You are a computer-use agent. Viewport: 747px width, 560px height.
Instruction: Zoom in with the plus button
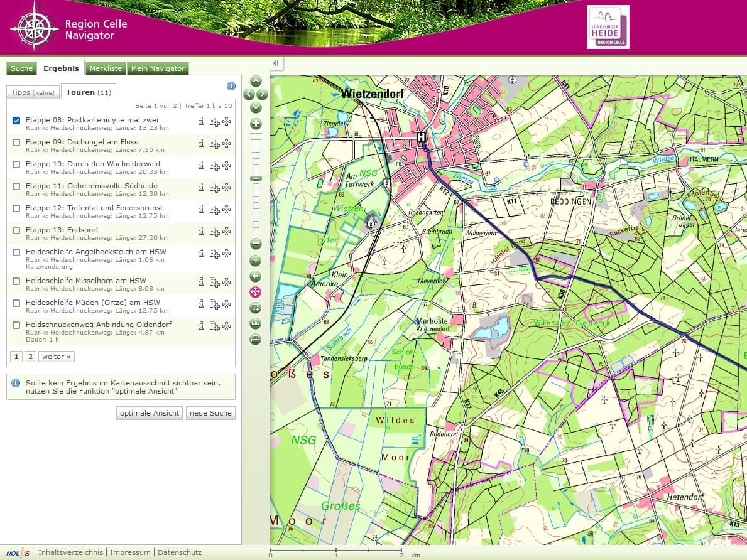pos(256,124)
